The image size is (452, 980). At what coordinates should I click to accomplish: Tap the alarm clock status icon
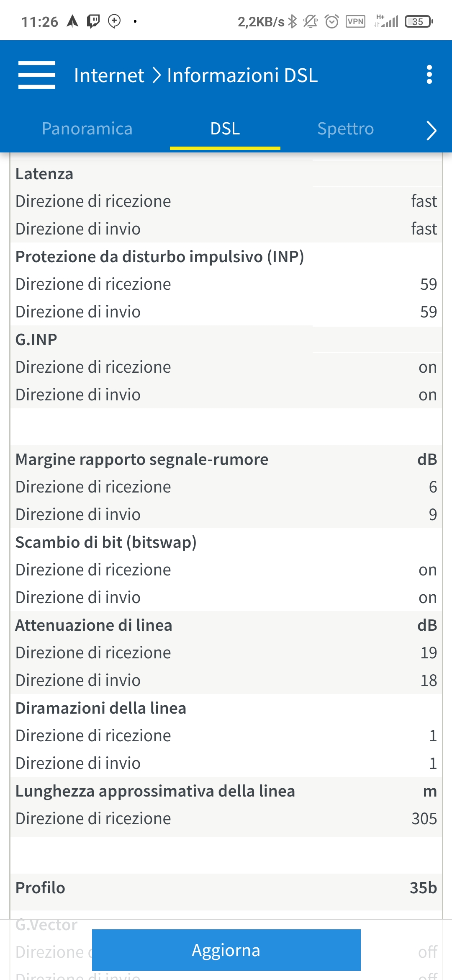coord(332,21)
